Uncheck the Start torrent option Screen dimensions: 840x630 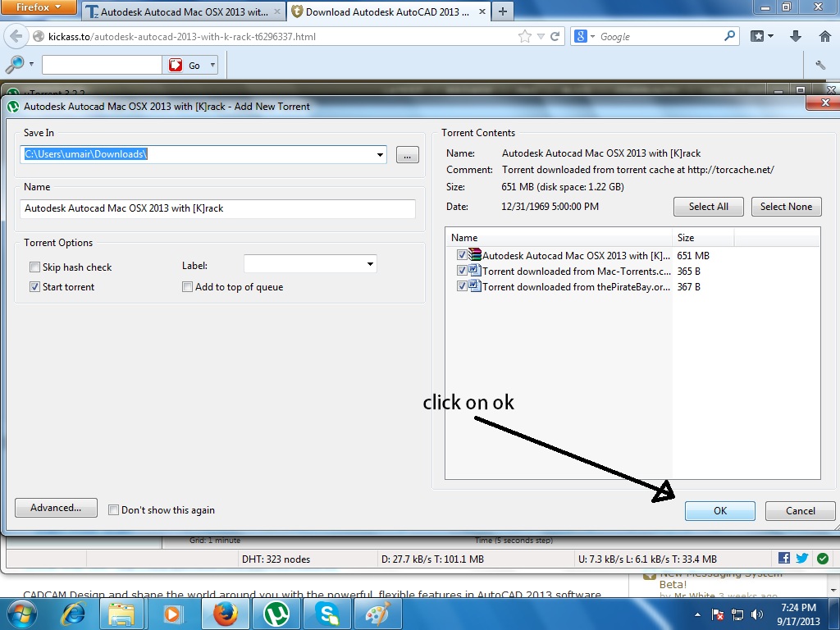tap(34, 286)
